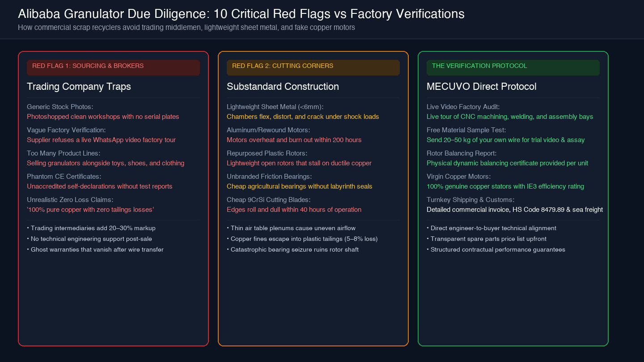Click 'Physical dynamic balancing certificate provided per unit'
The height and width of the screenshot is (362, 644).
pyautogui.click(x=508, y=163)
